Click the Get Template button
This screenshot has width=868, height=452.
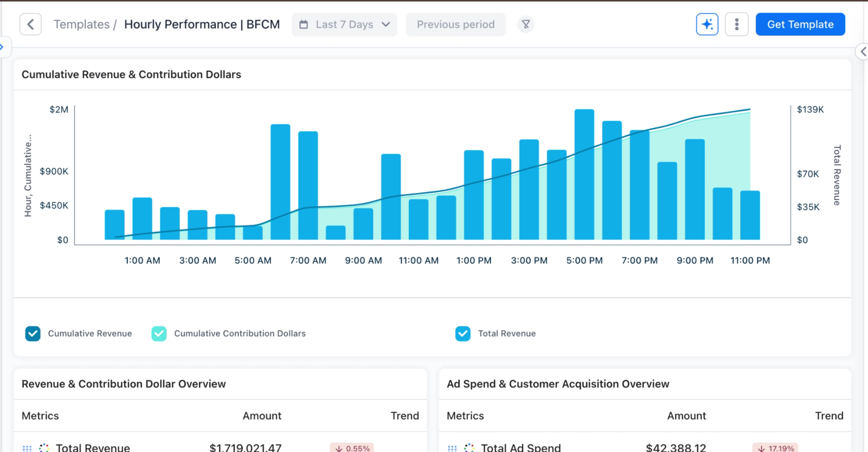800,24
